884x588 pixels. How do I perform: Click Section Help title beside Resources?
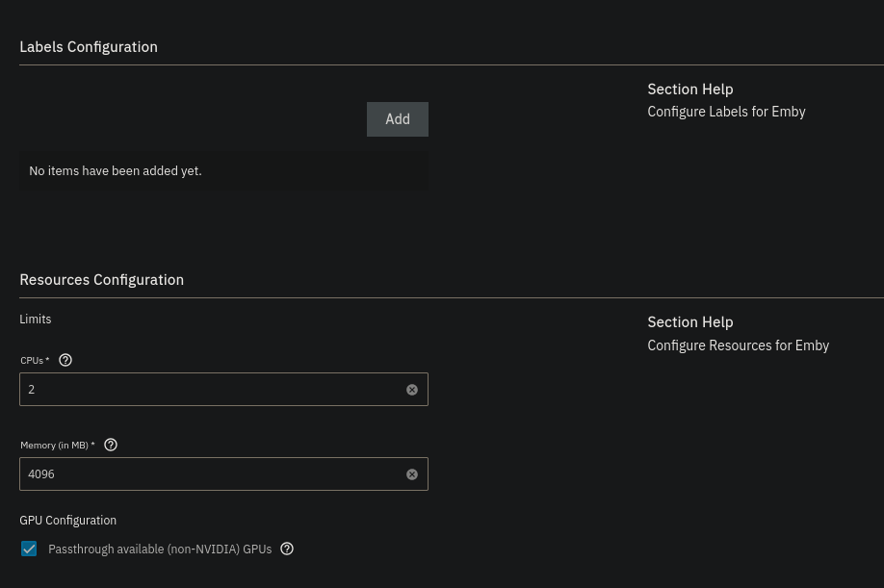pyautogui.click(x=689, y=321)
